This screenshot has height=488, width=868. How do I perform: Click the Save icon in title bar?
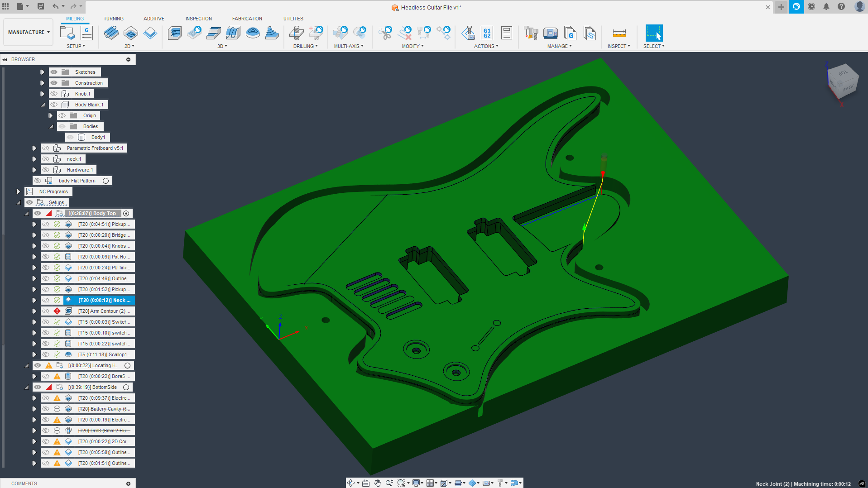(40, 6)
